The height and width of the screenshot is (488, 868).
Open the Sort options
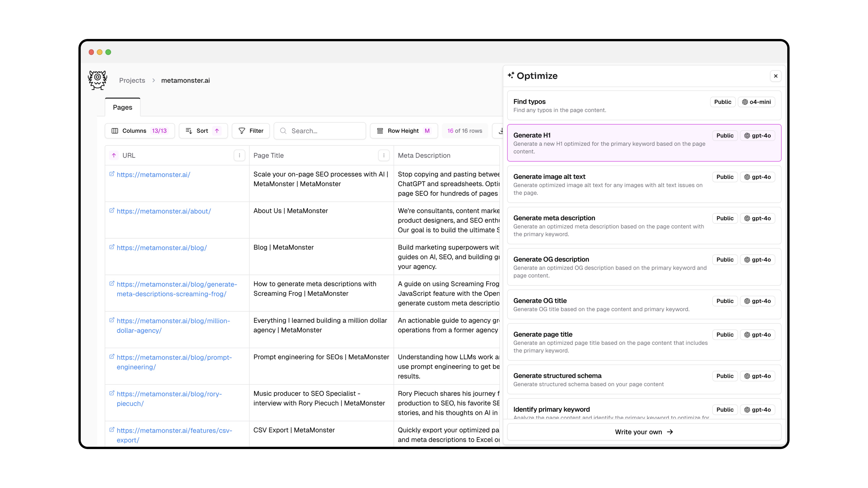(x=203, y=131)
